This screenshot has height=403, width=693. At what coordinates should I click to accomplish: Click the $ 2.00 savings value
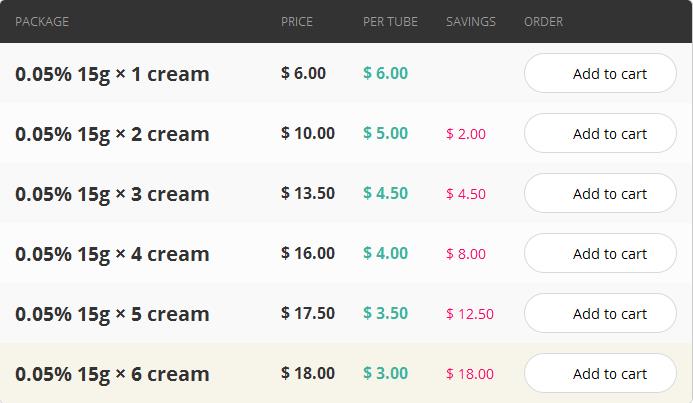pyautogui.click(x=466, y=133)
